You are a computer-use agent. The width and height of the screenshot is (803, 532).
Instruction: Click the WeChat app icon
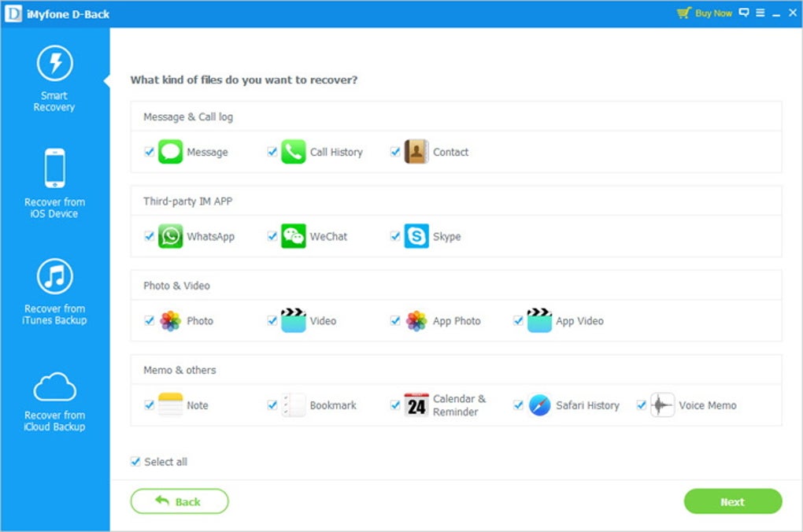[x=292, y=236]
